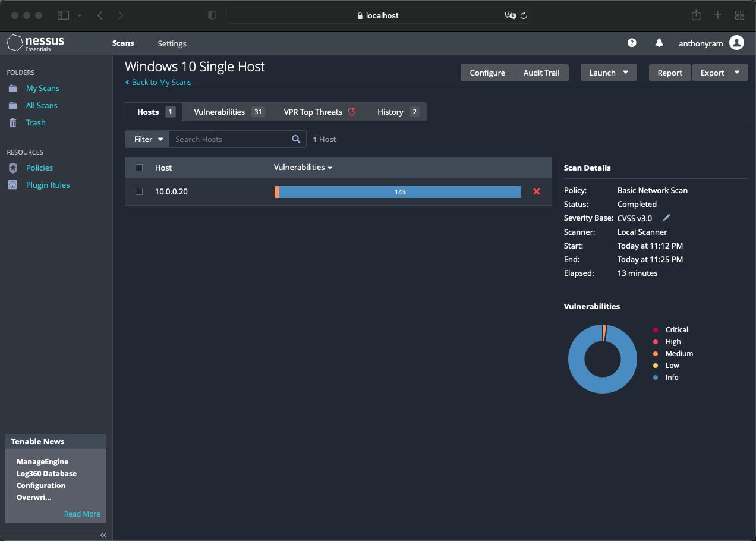
Task: Open the History tab
Action: tap(397, 112)
